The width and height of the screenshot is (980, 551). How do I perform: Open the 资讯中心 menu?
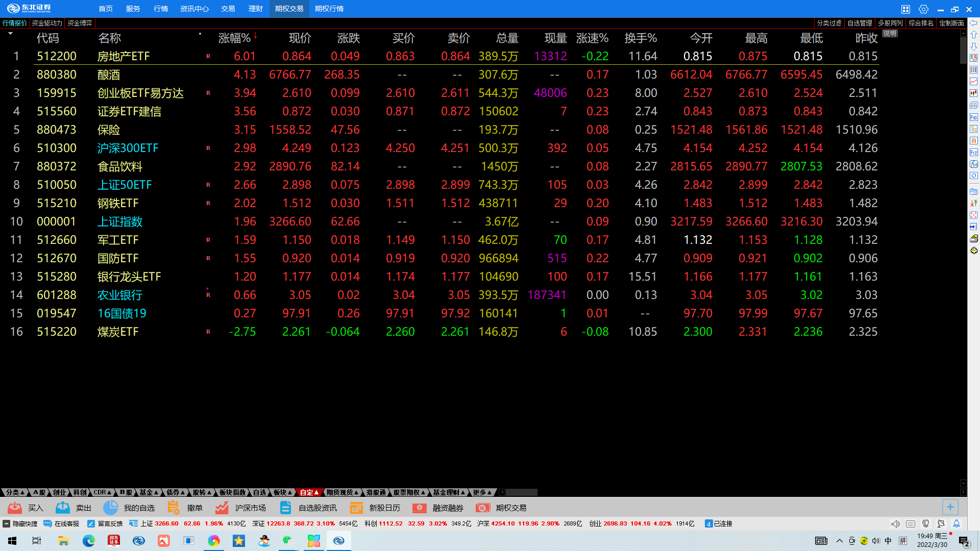[x=194, y=9]
